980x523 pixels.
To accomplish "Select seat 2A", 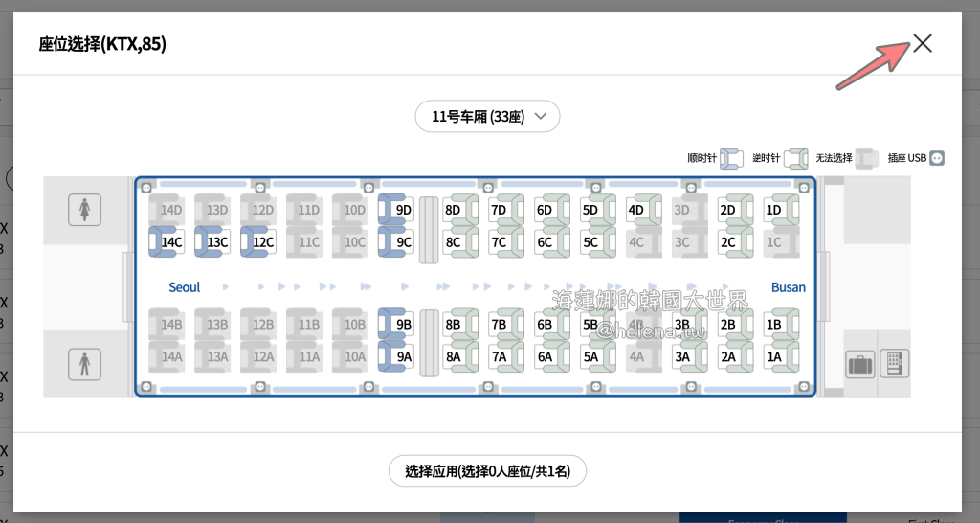I will [736, 356].
